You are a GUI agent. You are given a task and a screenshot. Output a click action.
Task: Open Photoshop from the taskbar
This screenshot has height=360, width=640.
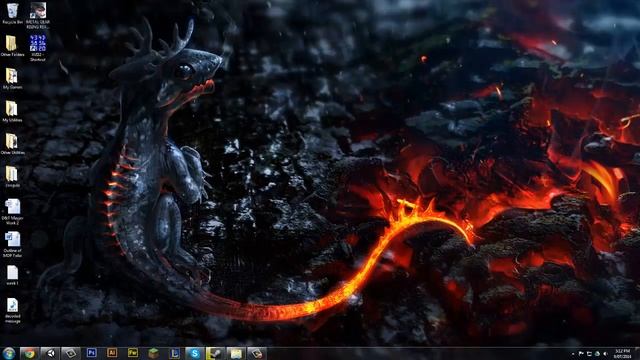[91, 353]
